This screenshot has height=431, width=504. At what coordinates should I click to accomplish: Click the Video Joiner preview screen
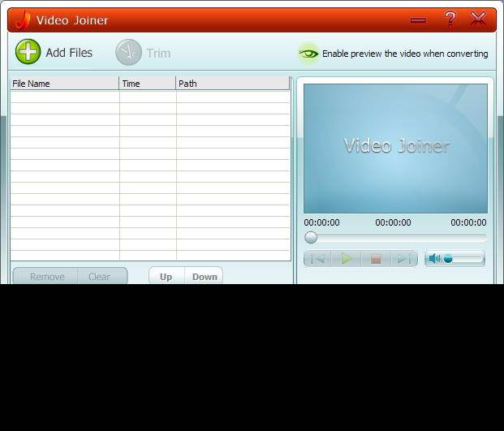(x=395, y=149)
